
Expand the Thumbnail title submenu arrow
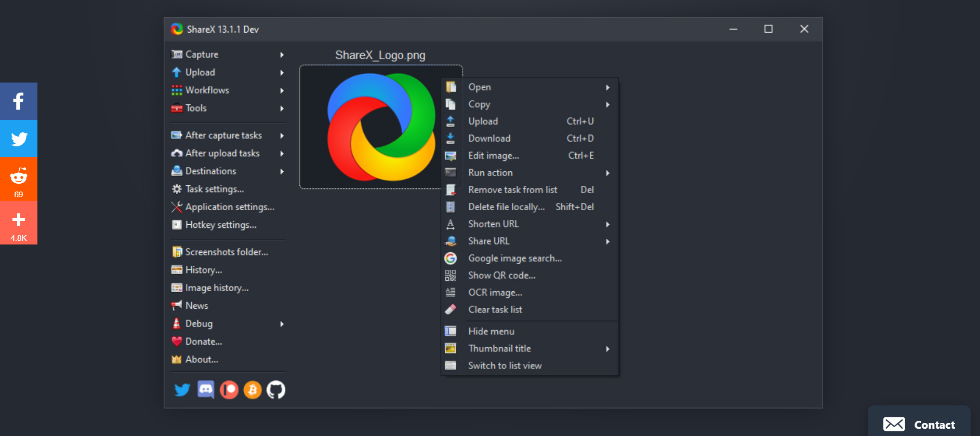(607, 349)
